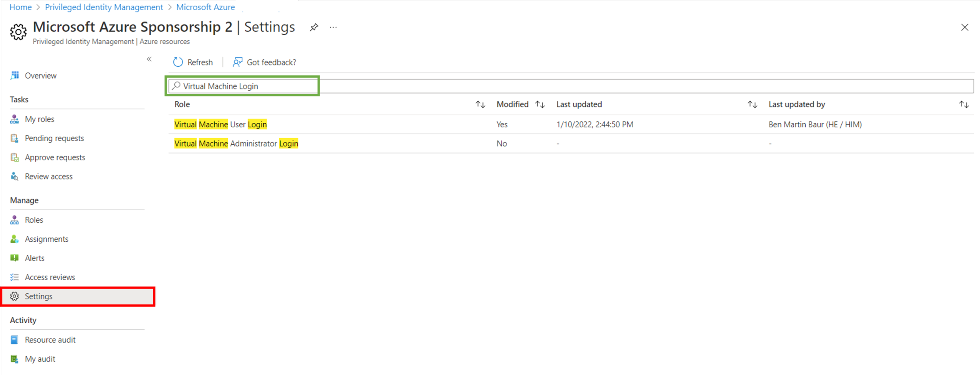Select Review access icon
The width and height of the screenshot is (980, 375).
tap(14, 176)
